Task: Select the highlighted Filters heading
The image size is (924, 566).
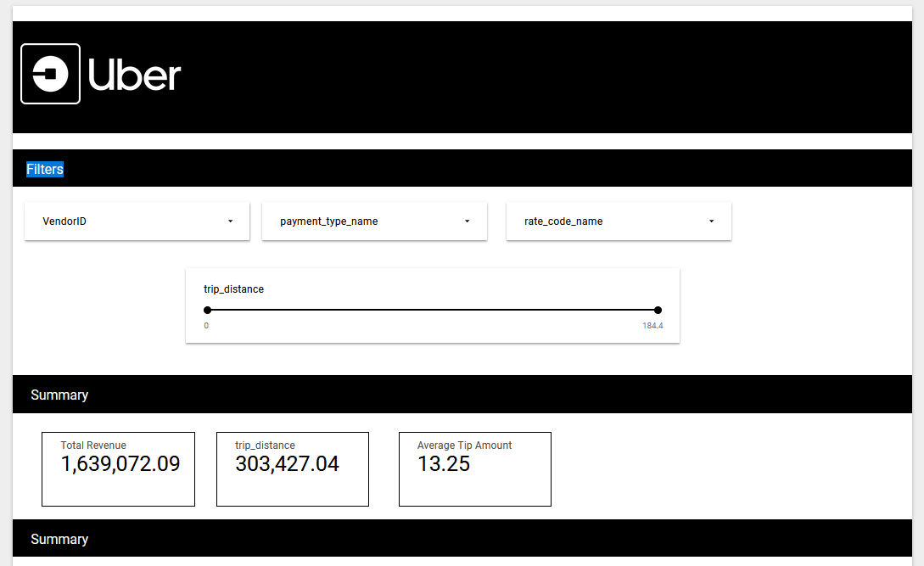Action: [45, 169]
